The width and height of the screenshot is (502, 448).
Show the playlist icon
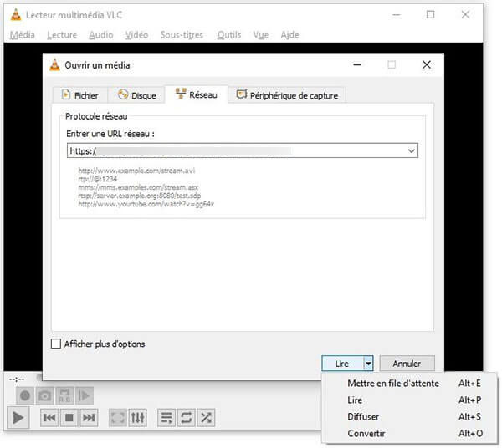pyautogui.click(x=166, y=417)
